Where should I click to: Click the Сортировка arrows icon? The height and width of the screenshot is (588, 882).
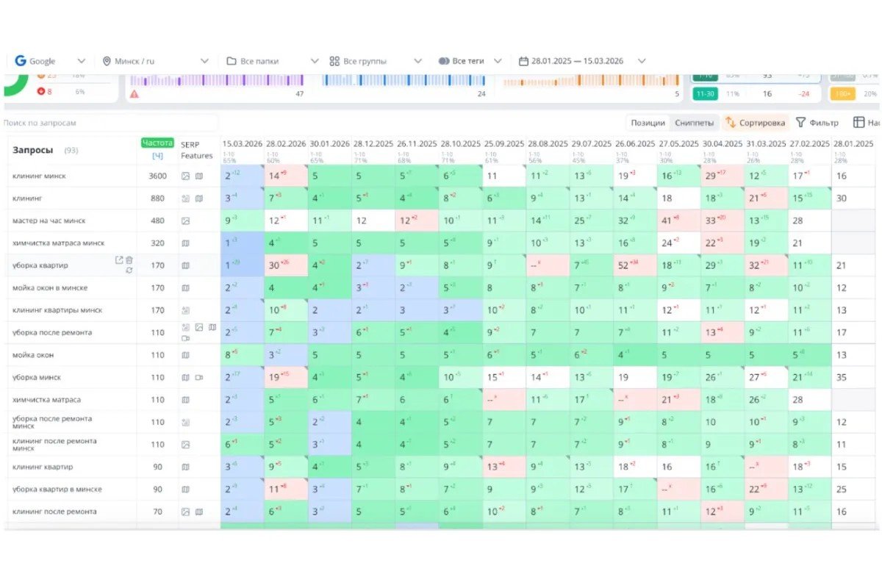(x=731, y=123)
